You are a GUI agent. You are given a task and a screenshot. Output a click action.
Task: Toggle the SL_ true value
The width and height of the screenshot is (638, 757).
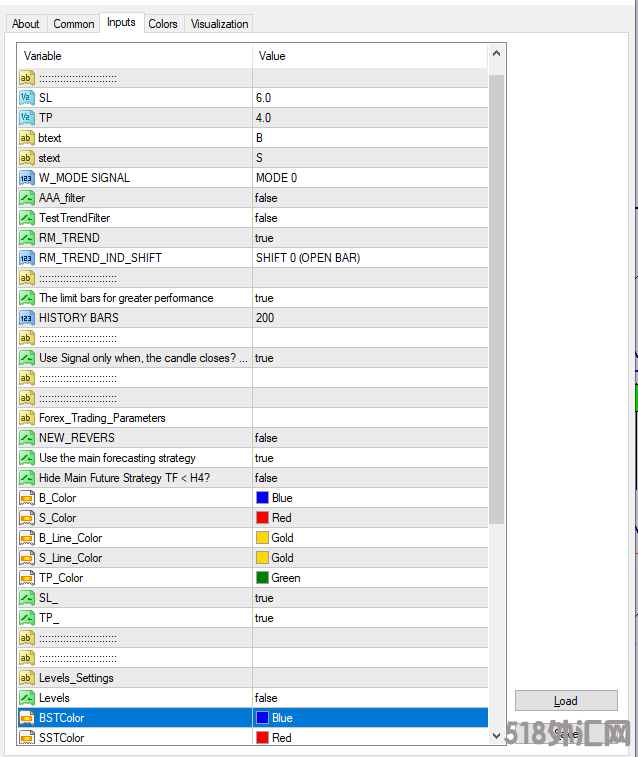point(370,598)
